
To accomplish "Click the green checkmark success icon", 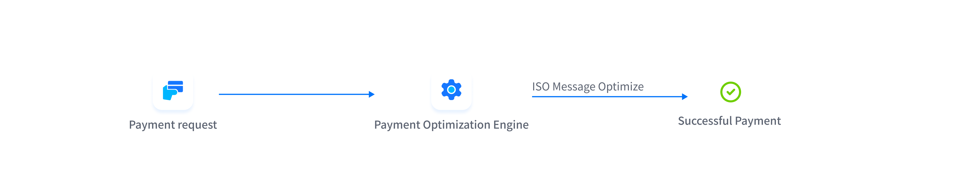I will (730, 92).
